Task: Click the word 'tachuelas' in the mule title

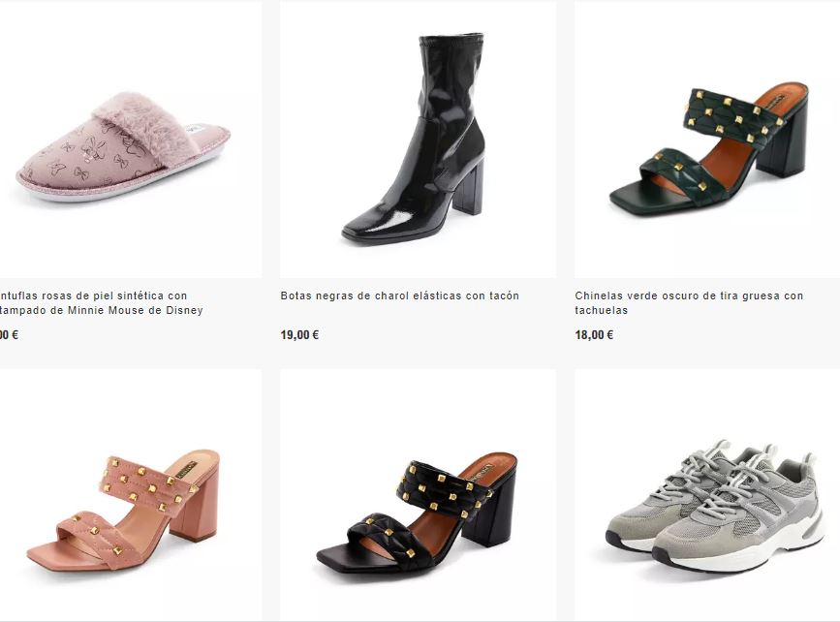Action: [x=601, y=311]
